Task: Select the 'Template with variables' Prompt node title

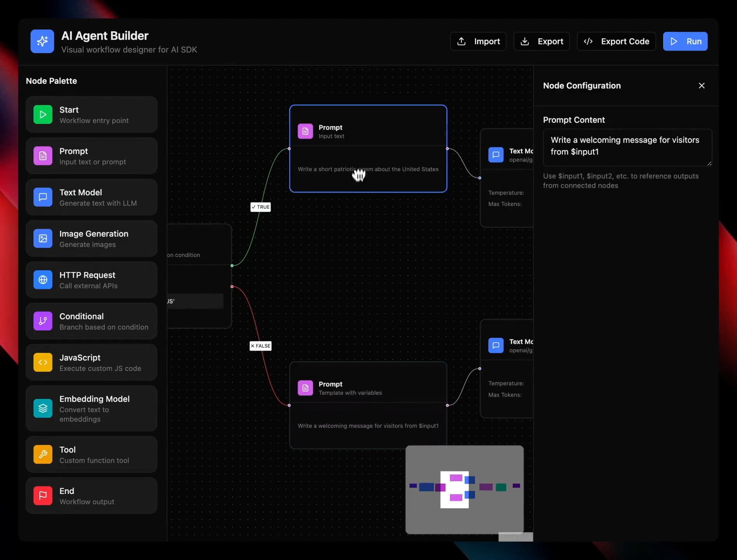Action: coord(330,384)
